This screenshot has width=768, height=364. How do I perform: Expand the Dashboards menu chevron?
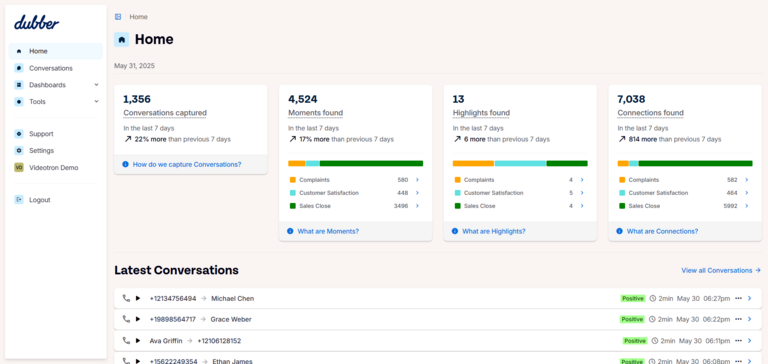96,85
